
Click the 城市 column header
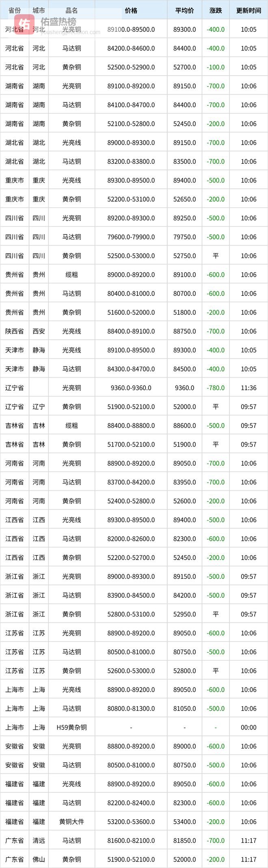point(39,11)
